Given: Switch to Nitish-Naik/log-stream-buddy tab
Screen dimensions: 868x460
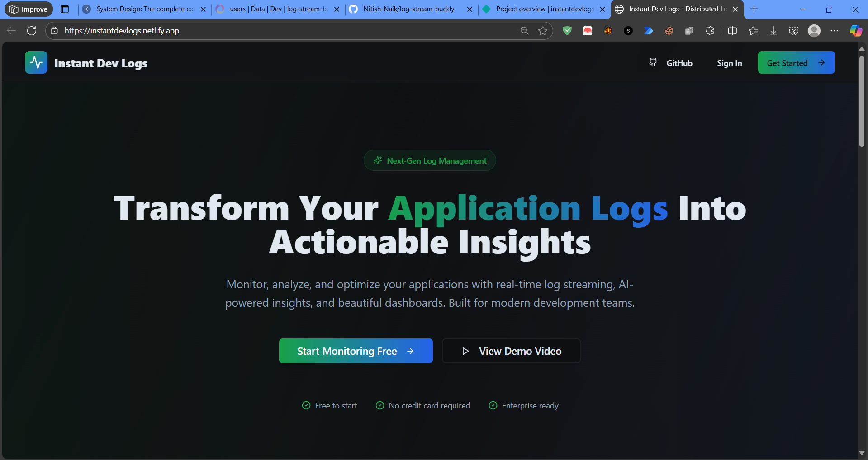Looking at the screenshot, I should (x=411, y=9).
